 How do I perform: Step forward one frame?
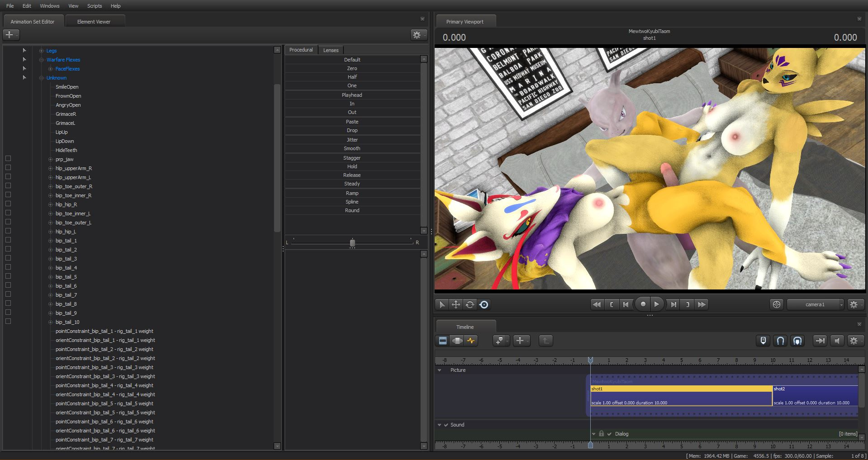(674, 304)
